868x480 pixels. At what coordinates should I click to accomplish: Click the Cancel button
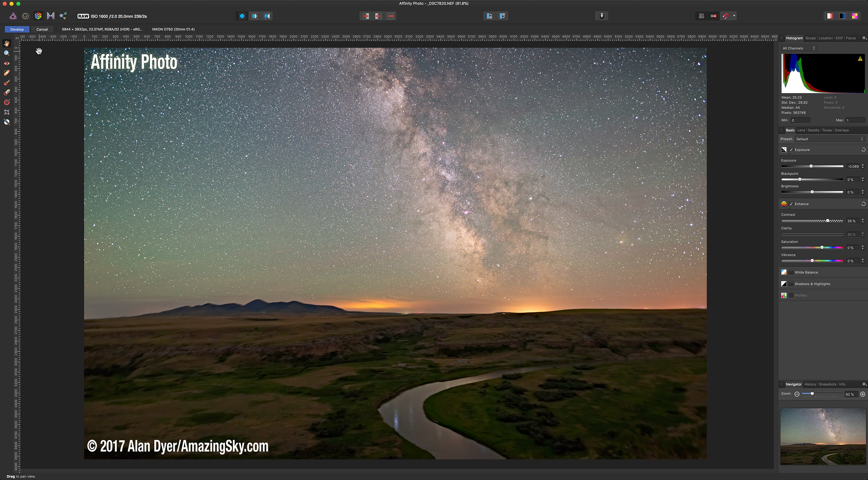(42, 29)
